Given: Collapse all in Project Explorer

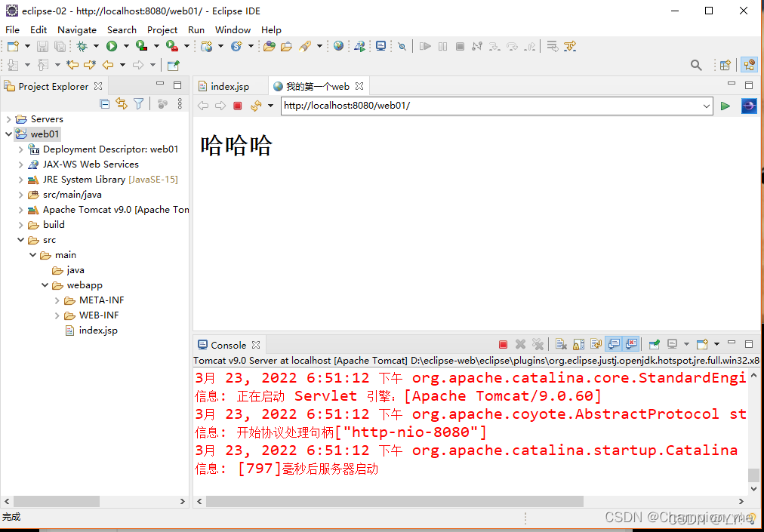Looking at the screenshot, I should 104,103.
